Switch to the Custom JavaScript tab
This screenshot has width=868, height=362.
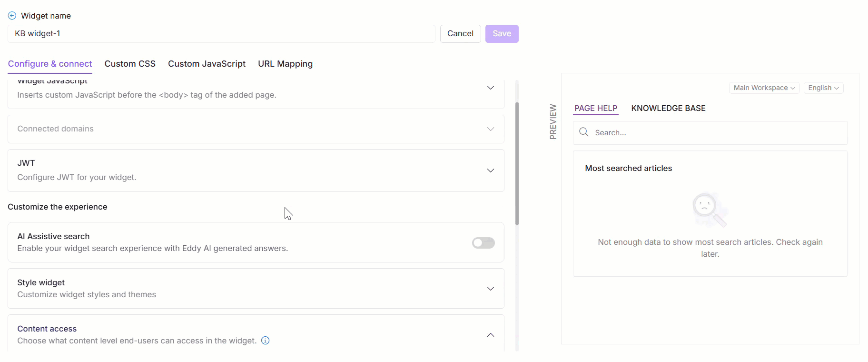click(x=207, y=64)
